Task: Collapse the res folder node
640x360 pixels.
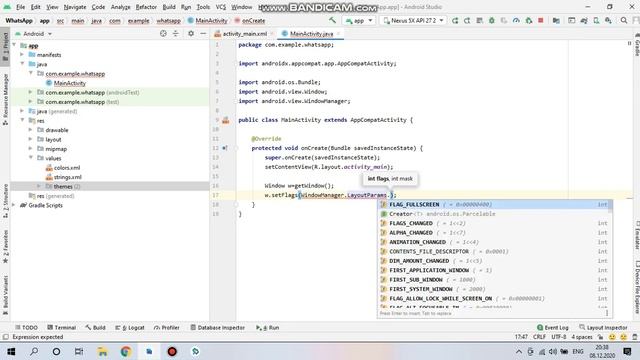Action: (22, 120)
